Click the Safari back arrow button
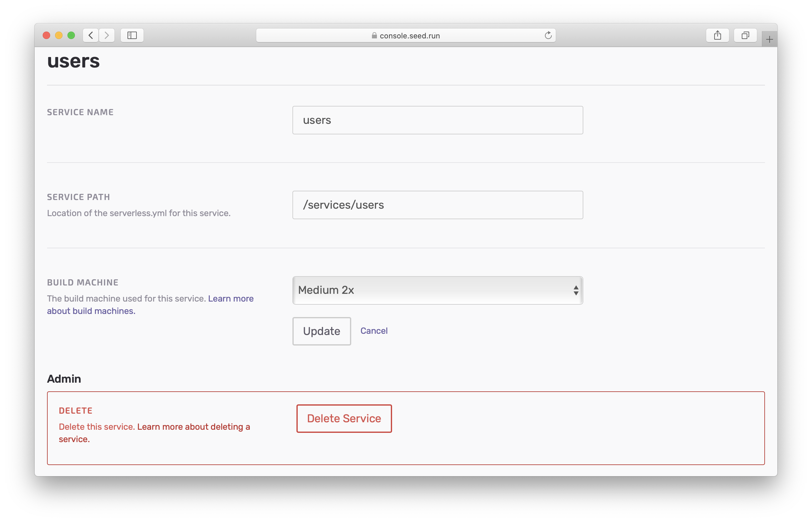Viewport: 812px width, 522px height. tap(90, 35)
